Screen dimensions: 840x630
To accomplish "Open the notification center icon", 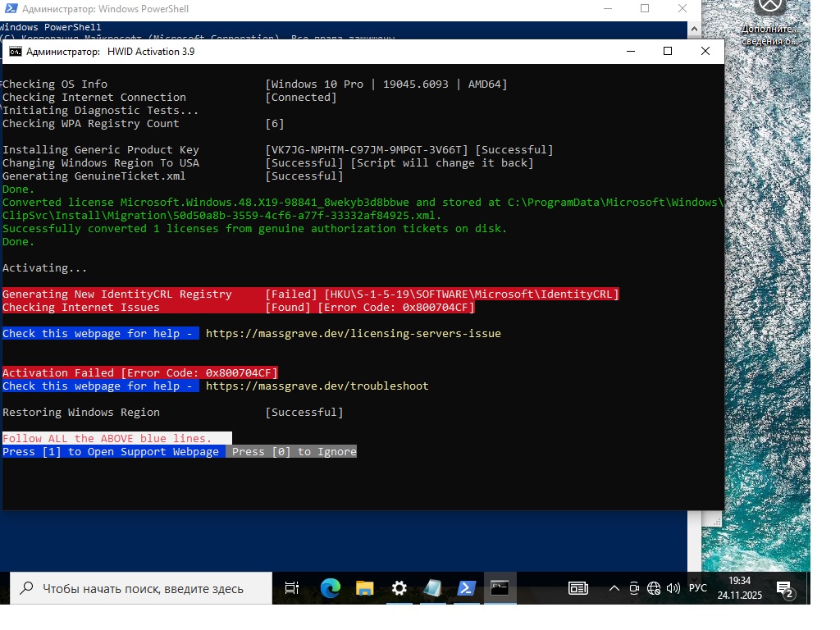I will [x=785, y=589].
